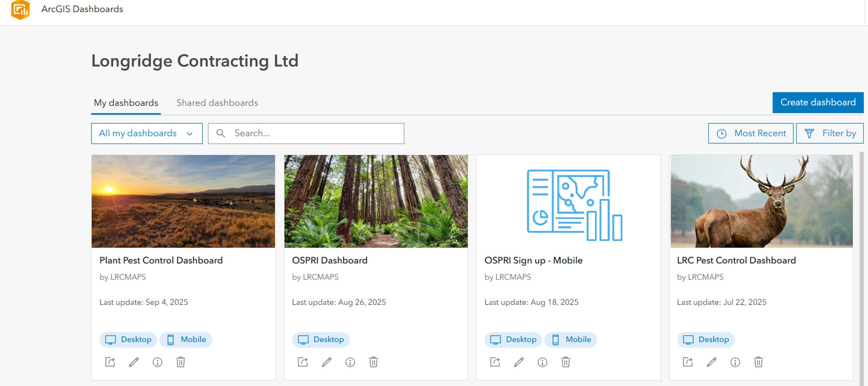
Task: View details of LRC Pest Control Dashboard
Action: coord(735,362)
